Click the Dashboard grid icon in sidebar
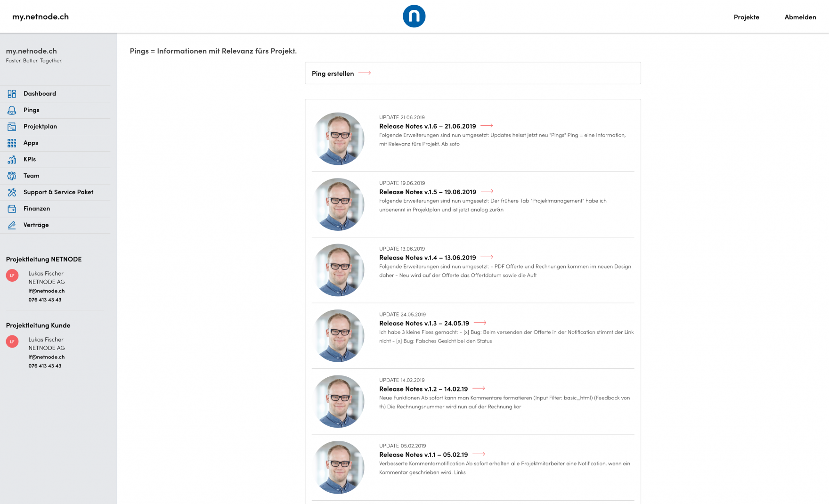The height and width of the screenshot is (504, 829). (12, 94)
